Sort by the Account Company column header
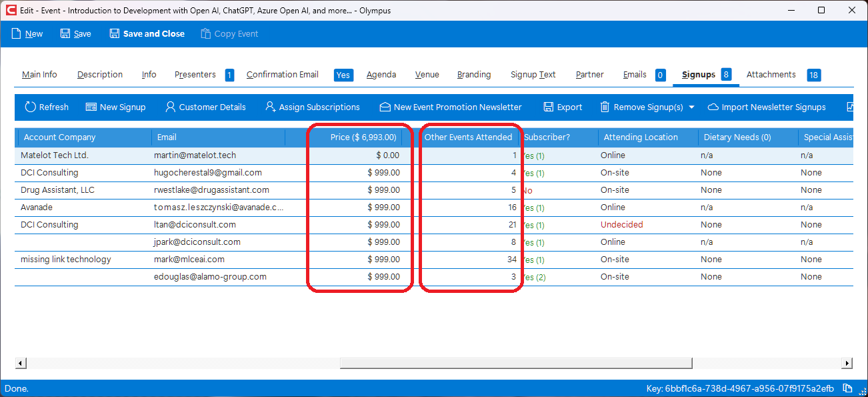 pyautogui.click(x=85, y=137)
